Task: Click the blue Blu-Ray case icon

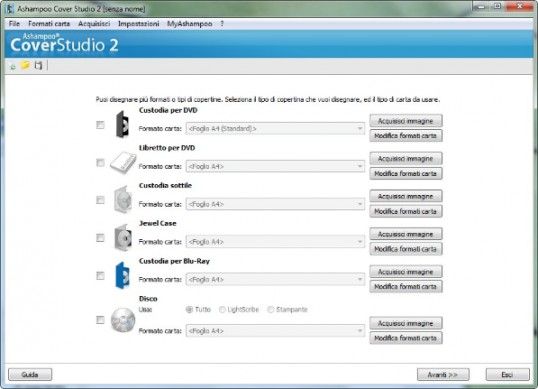Action: click(122, 275)
